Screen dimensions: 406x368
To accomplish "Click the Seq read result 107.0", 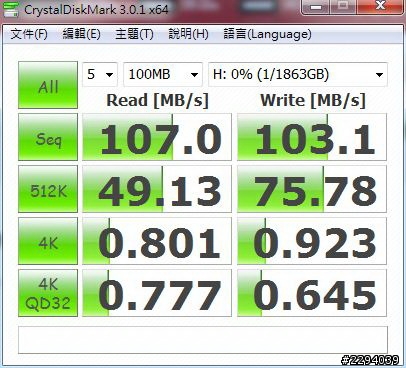I will (x=157, y=137).
